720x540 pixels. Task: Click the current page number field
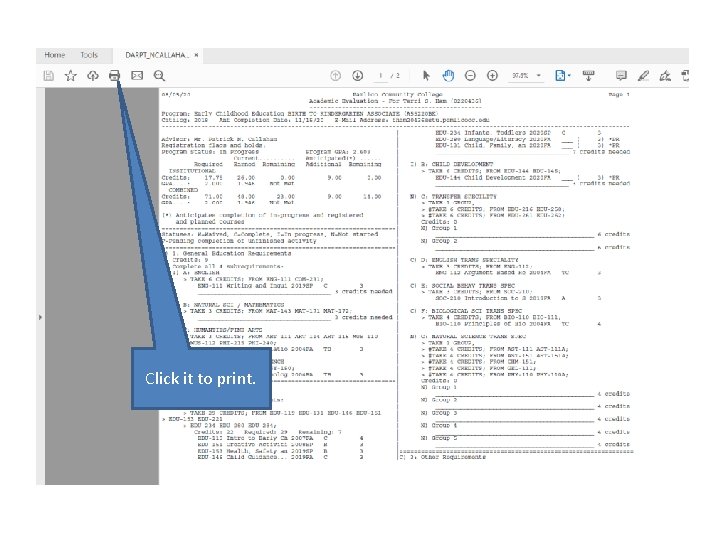click(381, 75)
